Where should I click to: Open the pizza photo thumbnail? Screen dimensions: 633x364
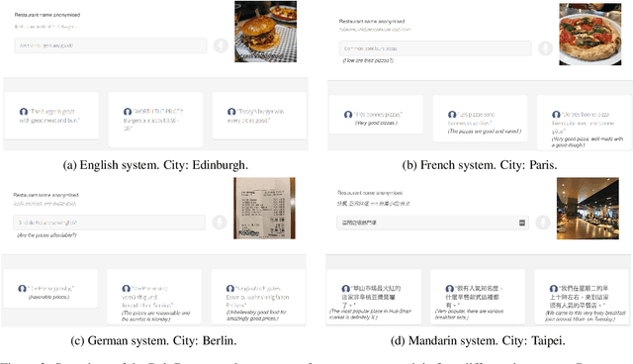click(x=590, y=35)
